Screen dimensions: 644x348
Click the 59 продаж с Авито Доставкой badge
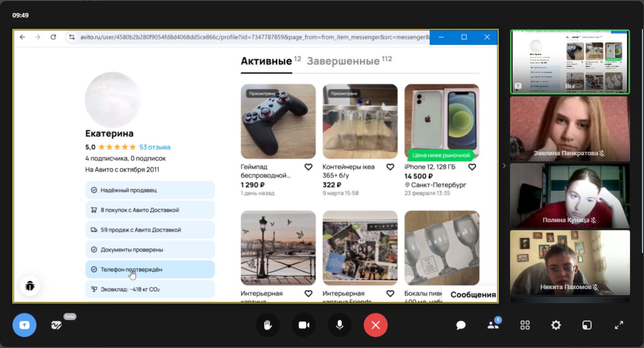point(150,230)
